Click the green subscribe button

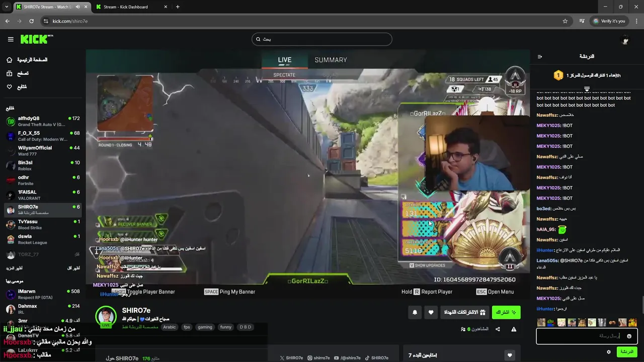click(x=506, y=312)
